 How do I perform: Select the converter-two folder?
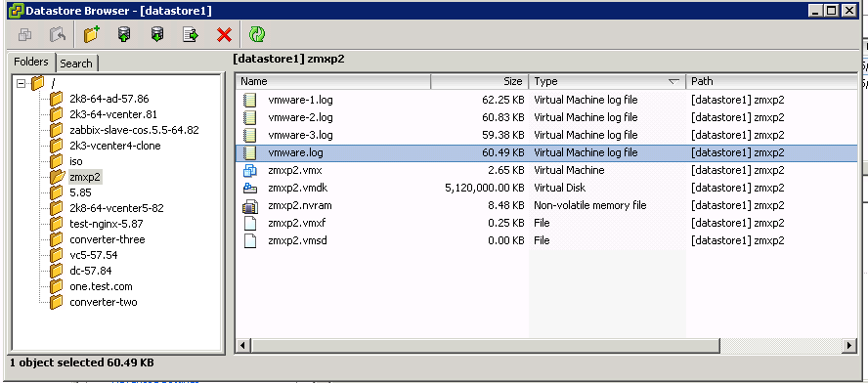click(x=104, y=302)
